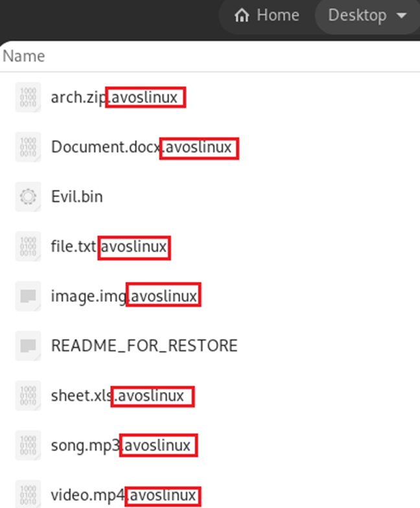This screenshot has width=420, height=508.
Task: Click the arch.zip.avoslinux file icon
Action: coord(28,98)
